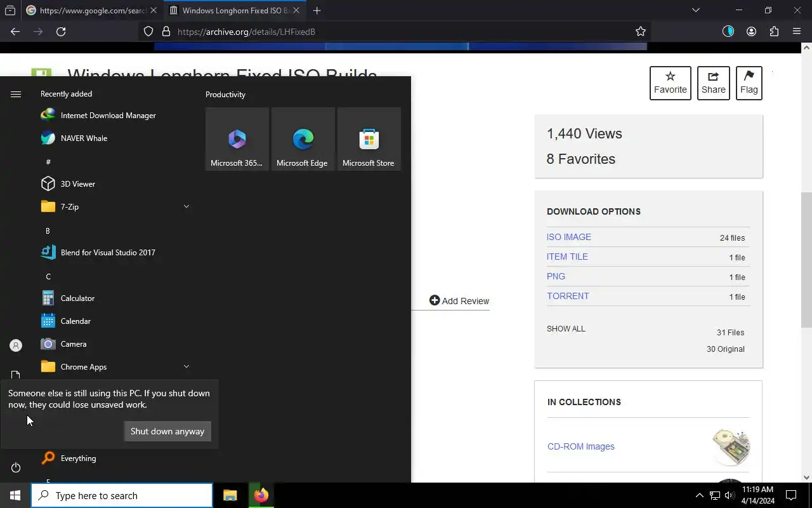Flag this archive item
The image size is (812, 508).
tap(749, 83)
